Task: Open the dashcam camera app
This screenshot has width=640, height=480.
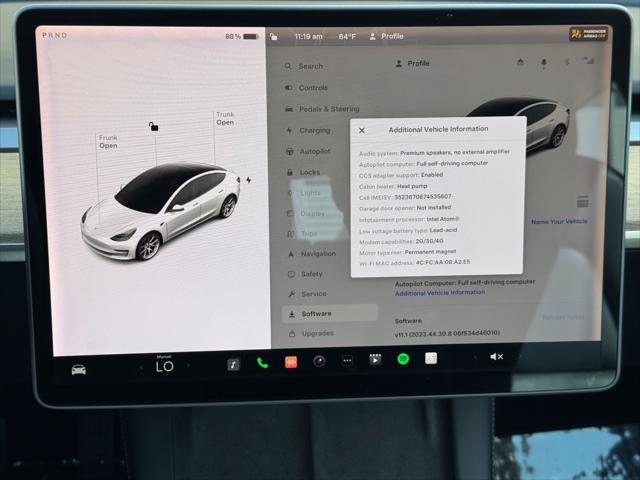Action: click(319, 361)
